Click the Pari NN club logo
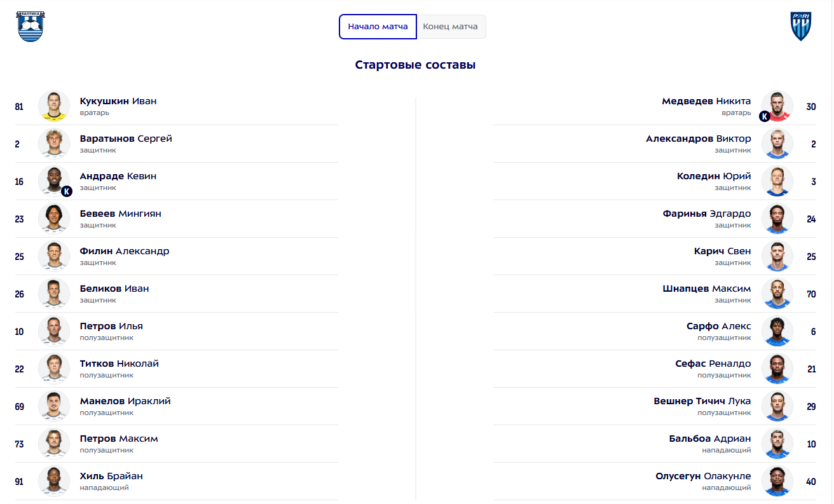 (x=800, y=27)
